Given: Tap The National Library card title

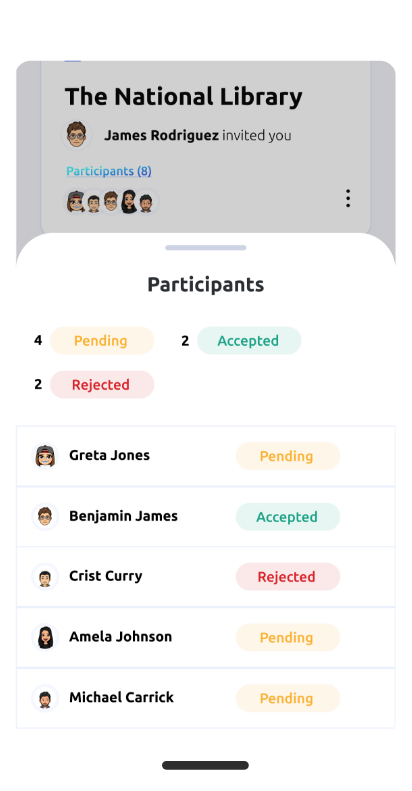Looking at the screenshot, I should pos(184,96).
